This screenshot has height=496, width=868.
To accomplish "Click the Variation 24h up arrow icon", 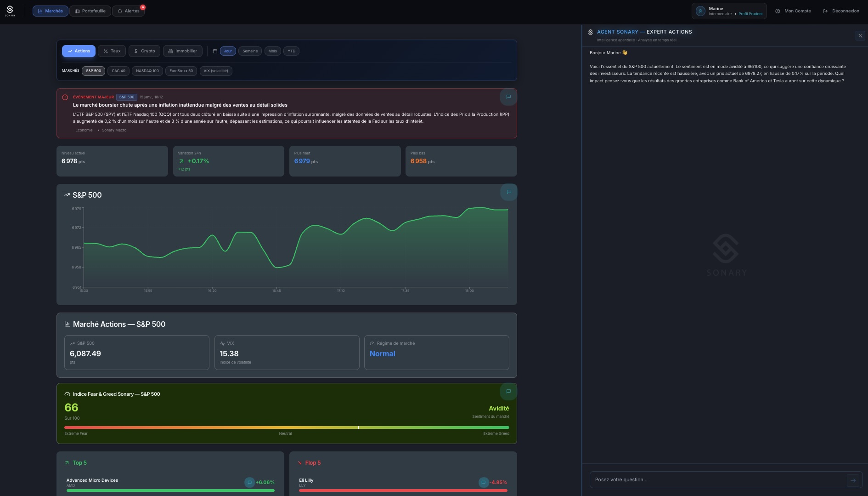I will [181, 161].
